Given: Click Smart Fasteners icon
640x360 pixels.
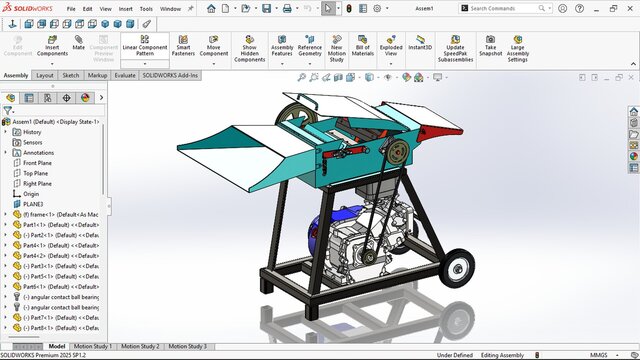Looking at the screenshot, I should [x=183, y=40].
